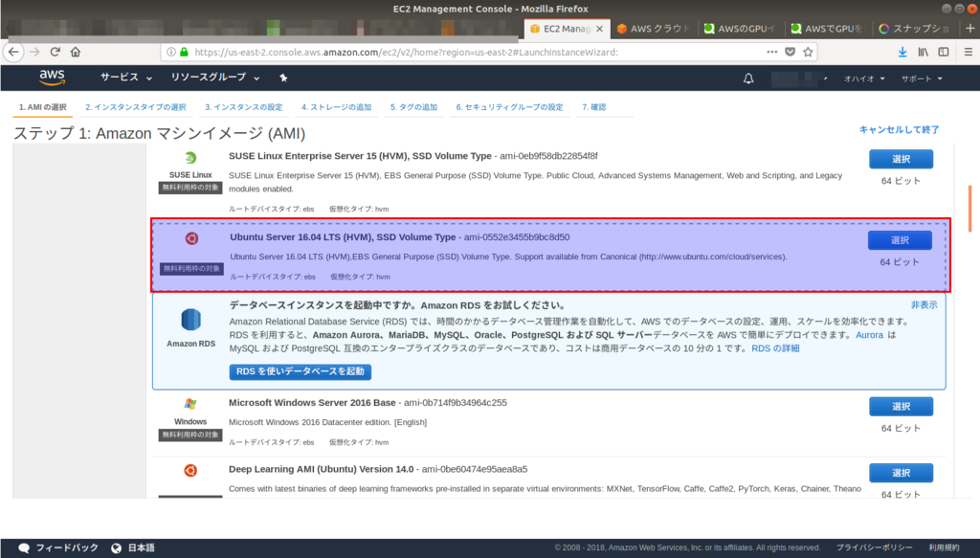Click the AWS logo
The width and height of the screenshot is (980, 558).
tap(52, 78)
